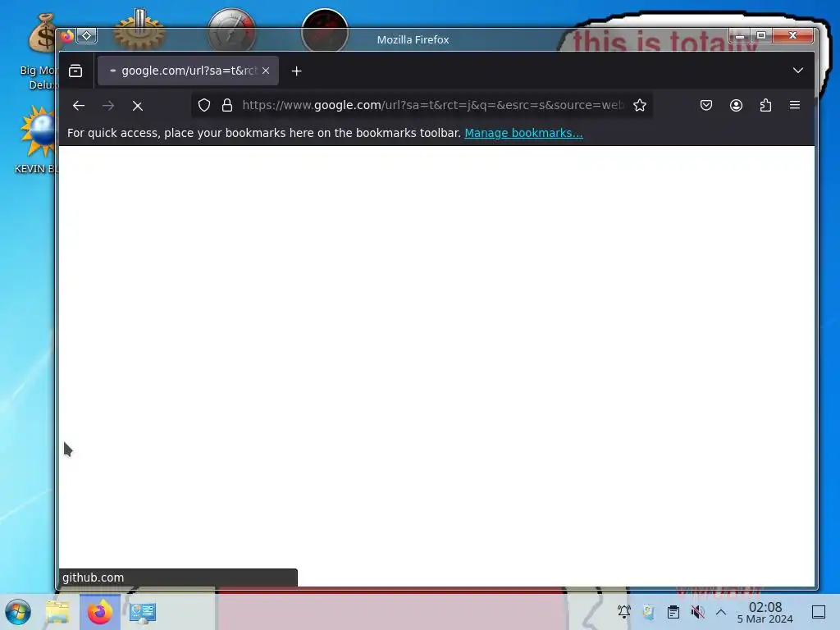Open a new tab
840x630 pixels.
[x=296, y=71]
